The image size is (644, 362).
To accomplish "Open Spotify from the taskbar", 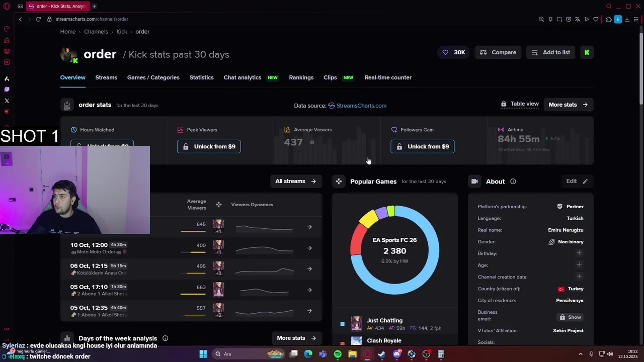I will (x=338, y=354).
